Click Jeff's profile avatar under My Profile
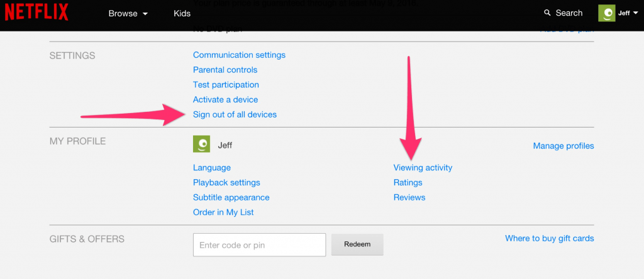644x279 pixels. click(201, 144)
